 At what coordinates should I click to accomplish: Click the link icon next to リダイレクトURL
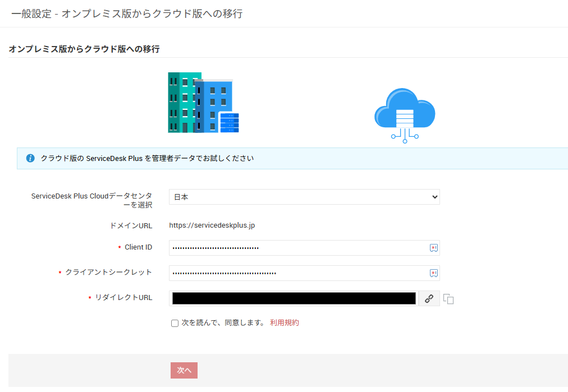coord(429,298)
